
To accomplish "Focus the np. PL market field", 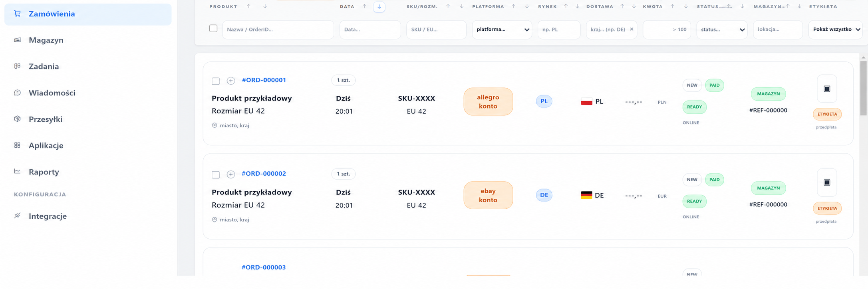I will (x=559, y=30).
